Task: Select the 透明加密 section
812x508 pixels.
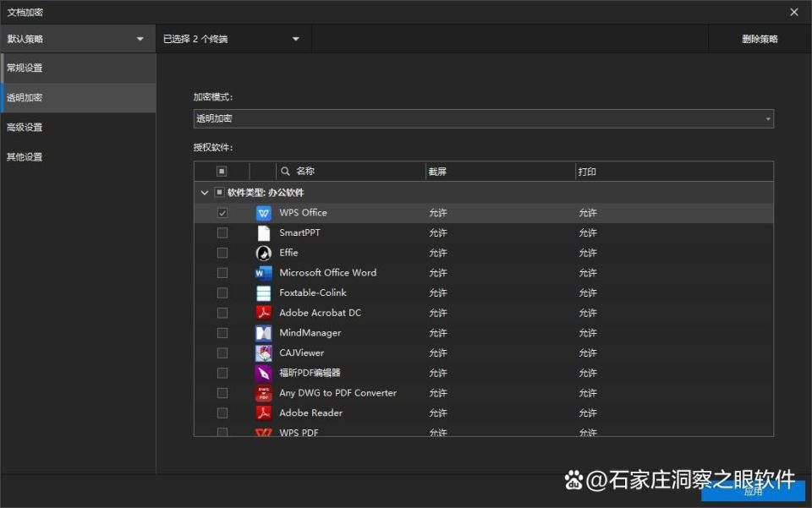Action: tap(78, 97)
